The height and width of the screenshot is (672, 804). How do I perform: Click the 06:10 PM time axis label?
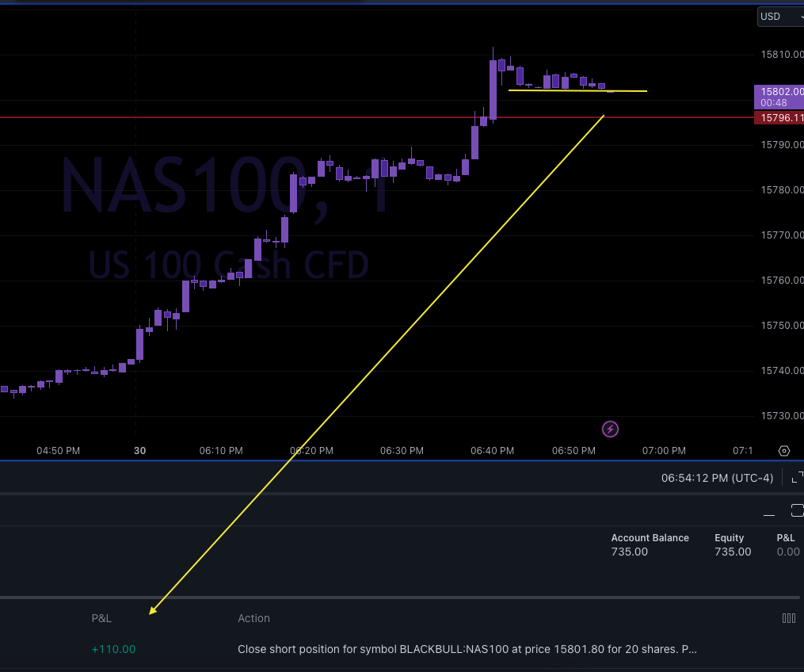coord(221,450)
